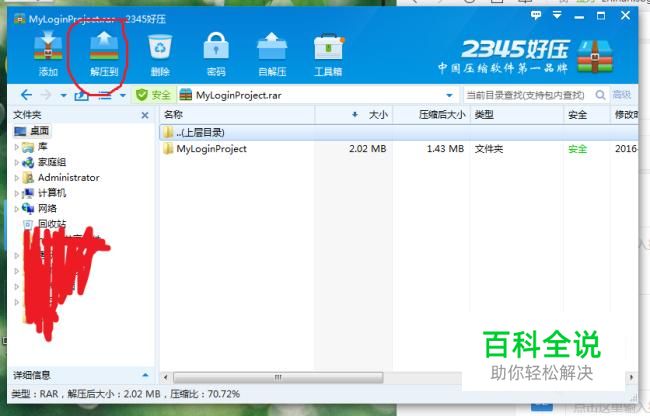Select 库 in the folder tree
The image size is (650, 416).
point(34,146)
